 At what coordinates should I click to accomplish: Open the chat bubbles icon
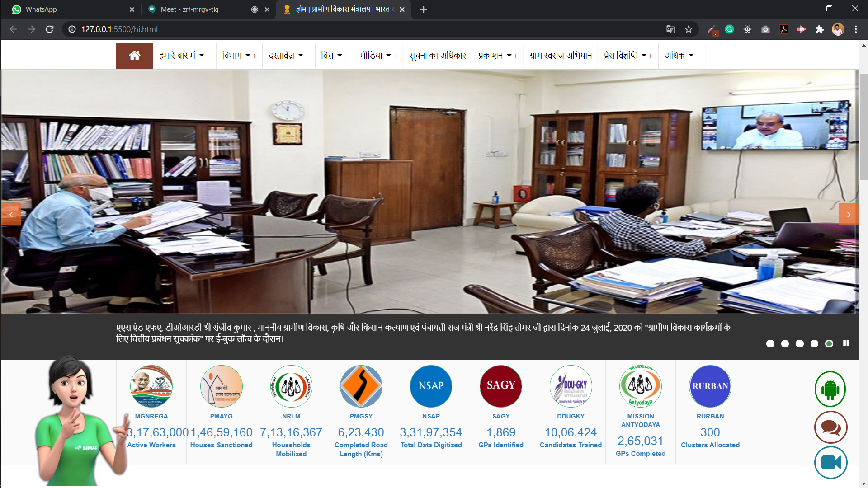click(x=830, y=427)
